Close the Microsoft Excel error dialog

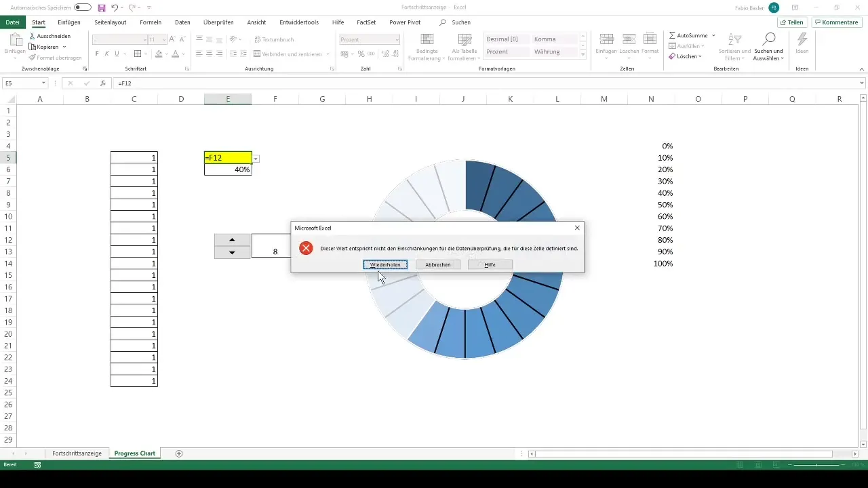[x=577, y=228]
